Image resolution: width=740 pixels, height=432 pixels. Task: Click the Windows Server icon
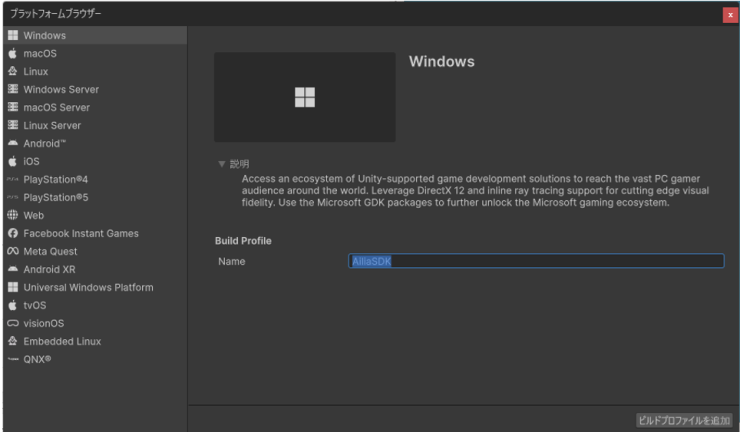click(x=12, y=90)
